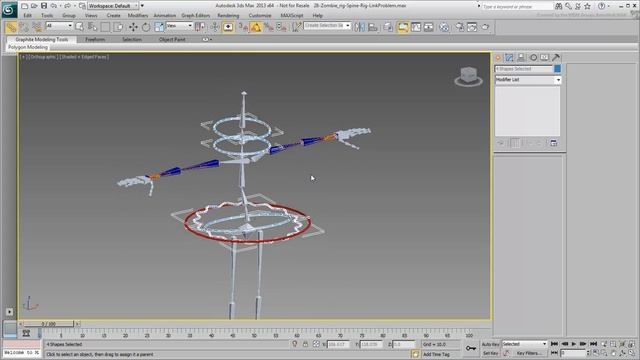Open the 3ds Max application menu logo
The width and height of the screenshot is (640, 360).
click(x=9, y=9)
